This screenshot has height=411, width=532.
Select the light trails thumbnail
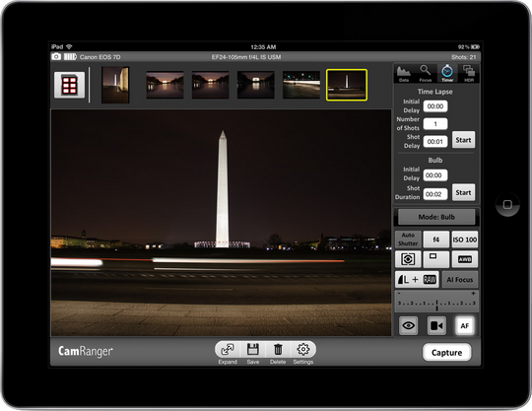pyautogui.click(x=301, y=85)
